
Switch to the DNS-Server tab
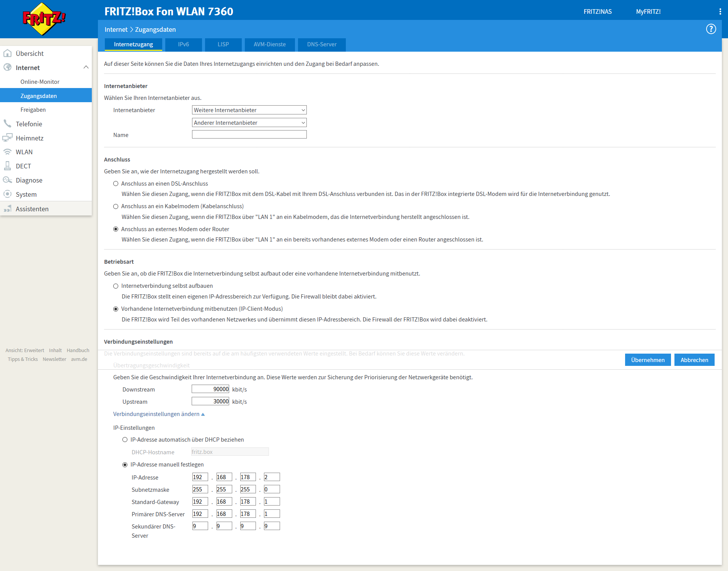click(x=322, y=44)
